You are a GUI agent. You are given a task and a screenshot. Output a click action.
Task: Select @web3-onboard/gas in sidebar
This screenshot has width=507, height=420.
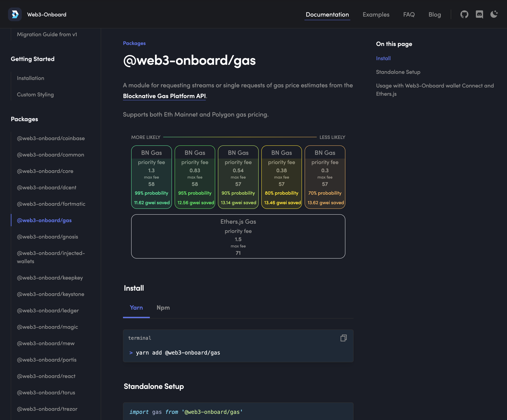[44, 220]
